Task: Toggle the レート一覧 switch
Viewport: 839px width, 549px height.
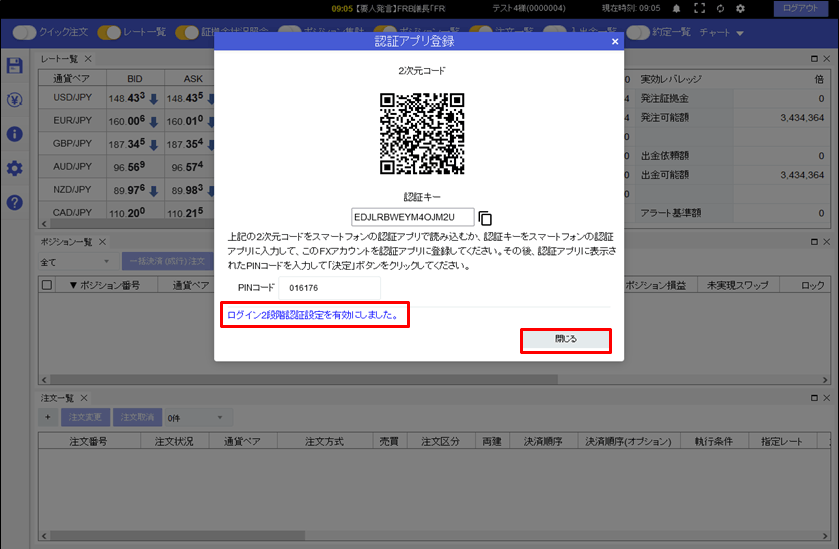Action: 109,33
